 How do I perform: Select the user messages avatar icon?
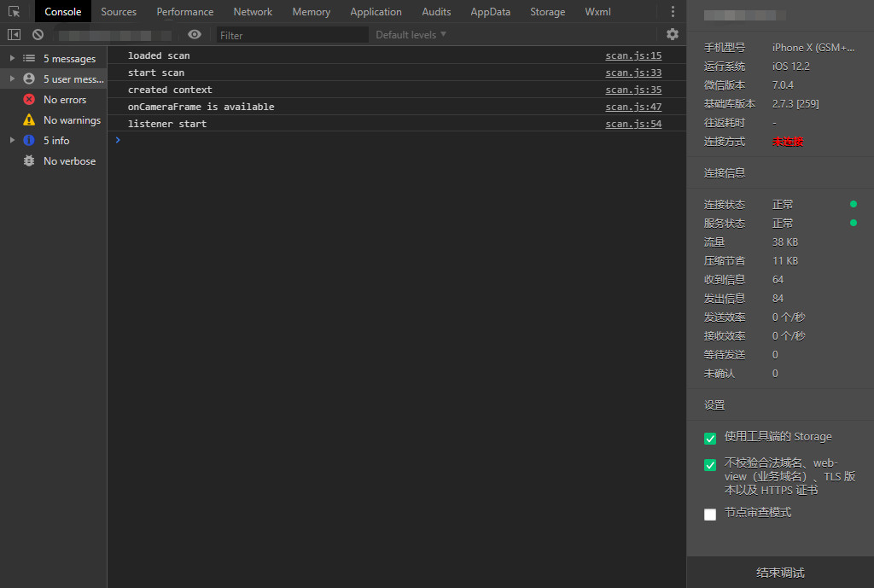pos(29,79)
